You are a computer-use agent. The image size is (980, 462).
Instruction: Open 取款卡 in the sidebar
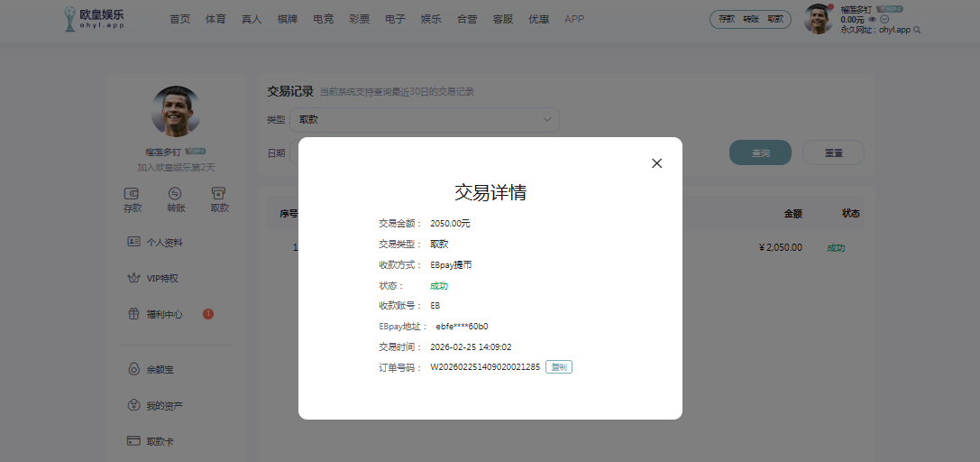160,442
